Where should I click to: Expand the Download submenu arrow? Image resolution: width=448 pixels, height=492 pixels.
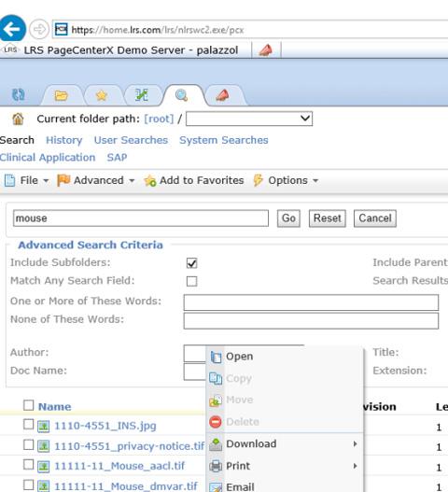click(x=355, y=444)
